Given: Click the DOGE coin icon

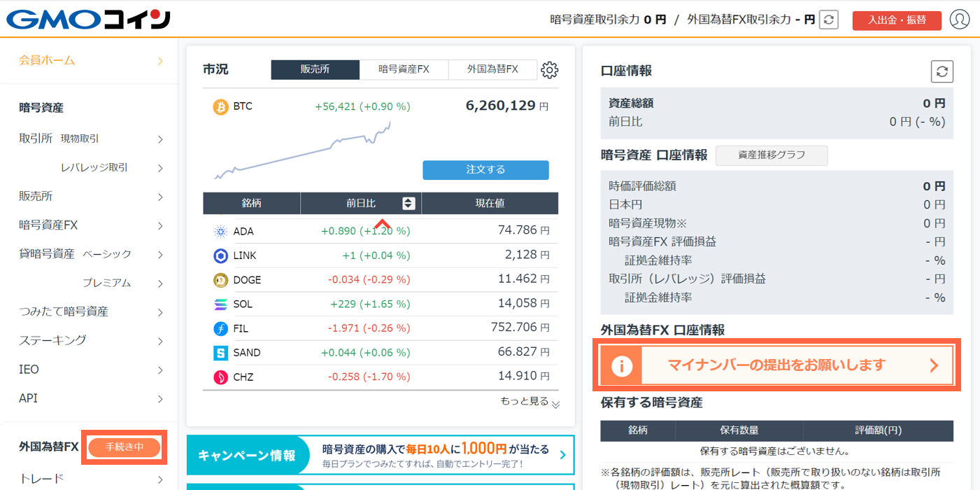Looking at the screenshot, I should coord(221,280).
